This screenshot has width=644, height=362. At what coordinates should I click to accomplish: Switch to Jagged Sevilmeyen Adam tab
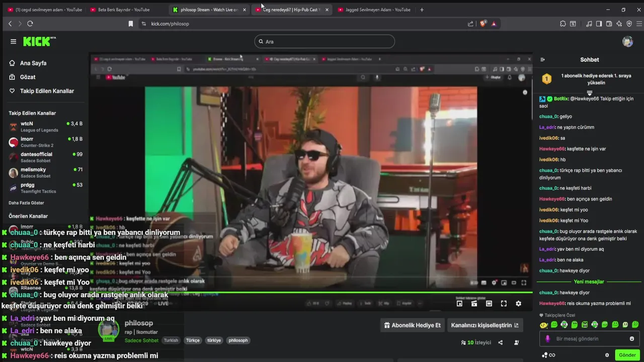374,10
